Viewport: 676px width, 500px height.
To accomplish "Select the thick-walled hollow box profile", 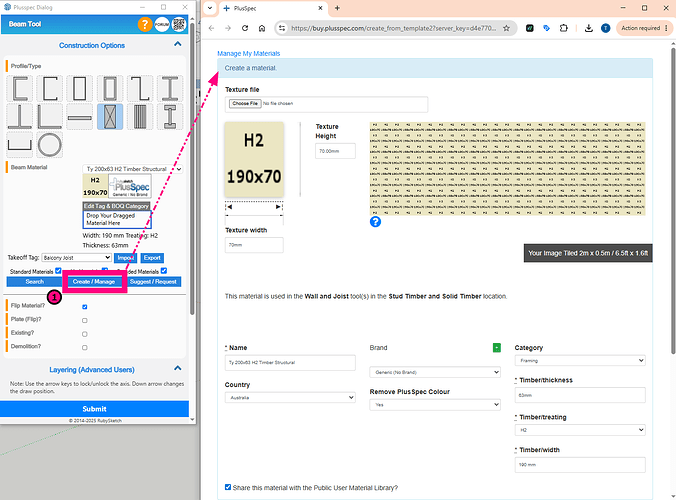I will [x=110, y=88].
